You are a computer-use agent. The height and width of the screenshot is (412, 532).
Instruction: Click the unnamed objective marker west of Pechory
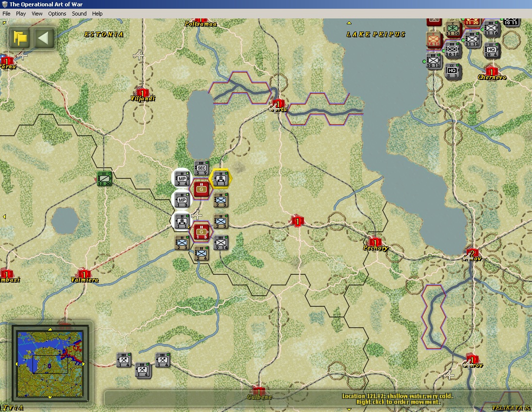[298, 222]
